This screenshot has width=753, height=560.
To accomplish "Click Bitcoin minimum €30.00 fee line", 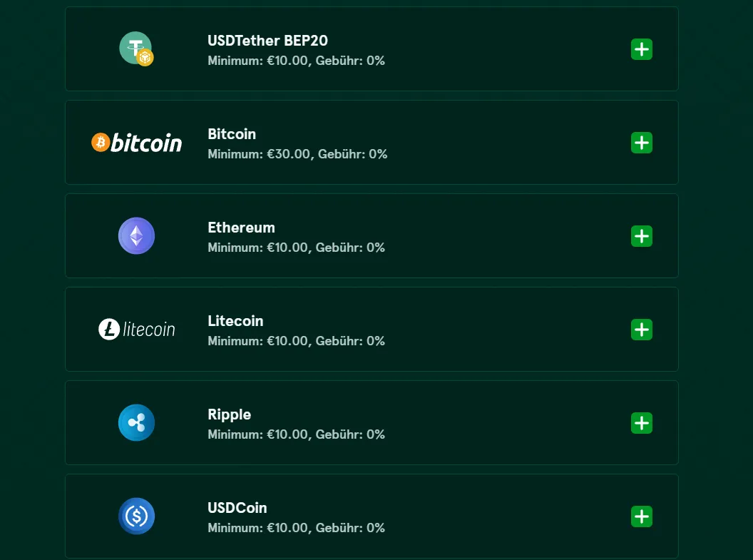I will pos(297,154).
